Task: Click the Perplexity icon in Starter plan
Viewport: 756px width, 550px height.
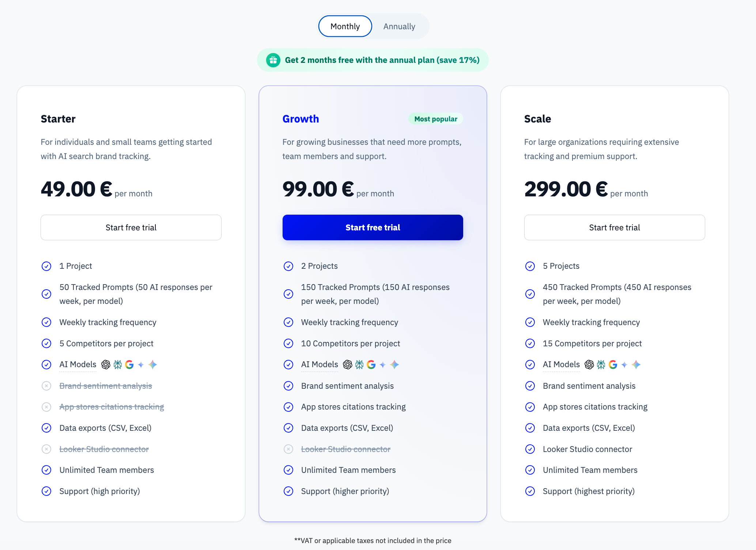Action: coord(118,365)
